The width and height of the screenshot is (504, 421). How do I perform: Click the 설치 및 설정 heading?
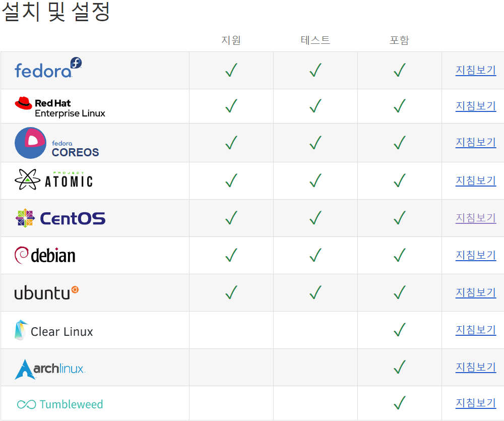pyautogui.click(x=56, y=12)
